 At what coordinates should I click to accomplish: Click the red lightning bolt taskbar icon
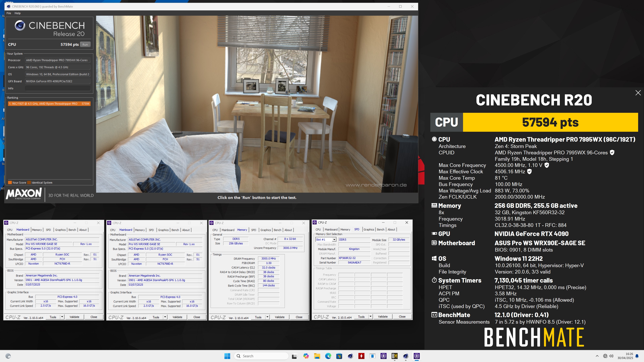(361, 356)
